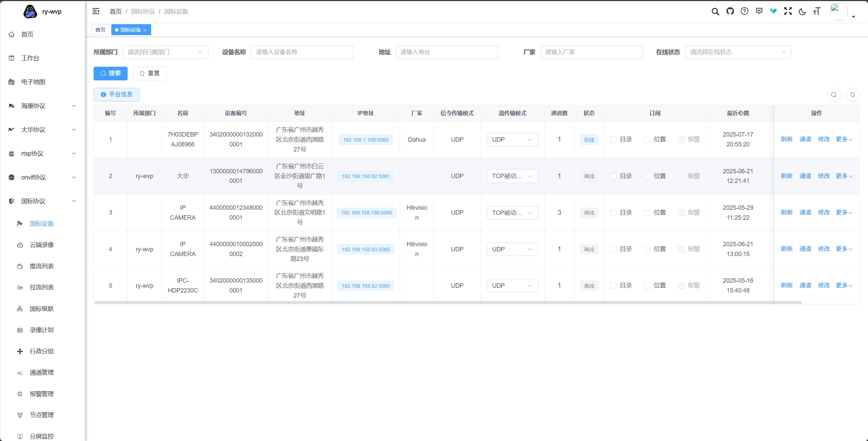Click the help question mark icon

(744, 12)
